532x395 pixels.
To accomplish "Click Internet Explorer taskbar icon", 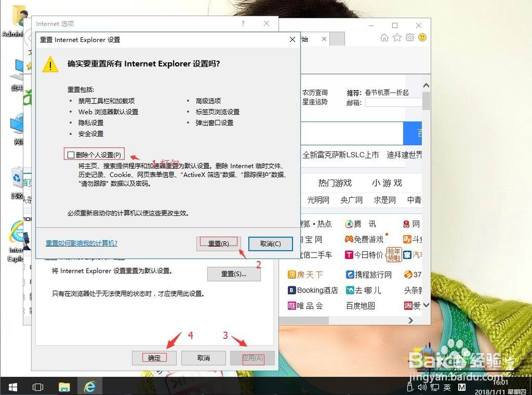I will 90,387.
